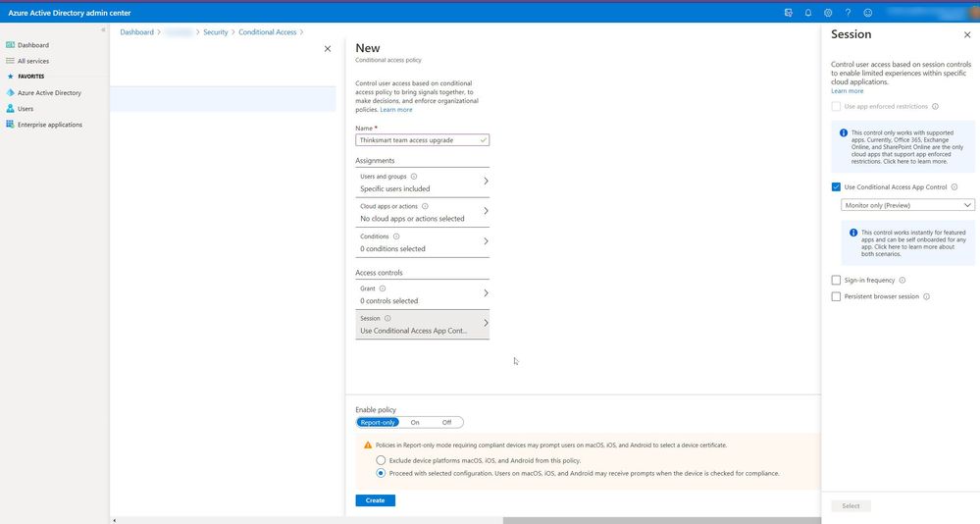Click info icon next to Session label

click(x=387, y=318)
